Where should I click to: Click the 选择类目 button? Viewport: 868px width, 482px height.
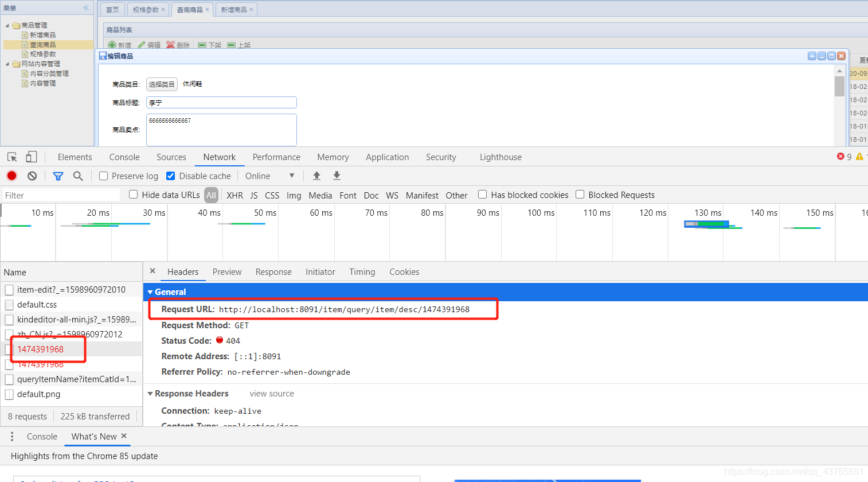(x=162, y=84)
